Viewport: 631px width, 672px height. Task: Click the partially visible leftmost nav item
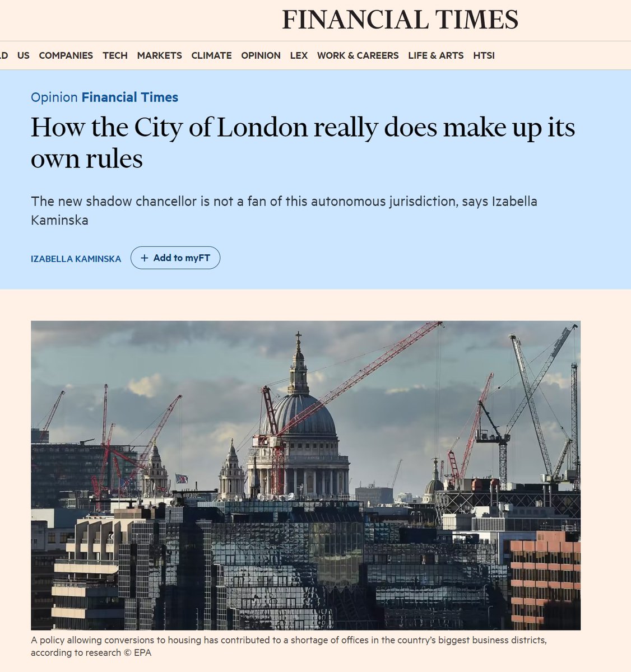(x=4, y=55)
